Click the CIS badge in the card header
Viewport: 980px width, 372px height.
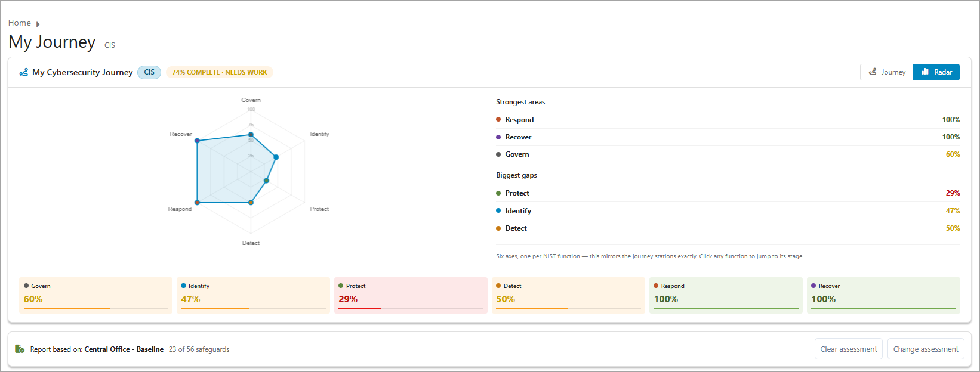point(149,72)
